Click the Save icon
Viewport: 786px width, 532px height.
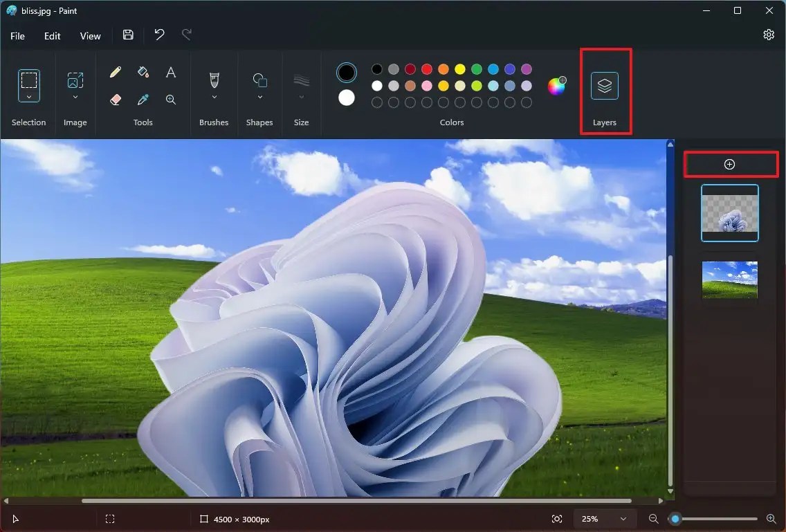tap(127, 35)
